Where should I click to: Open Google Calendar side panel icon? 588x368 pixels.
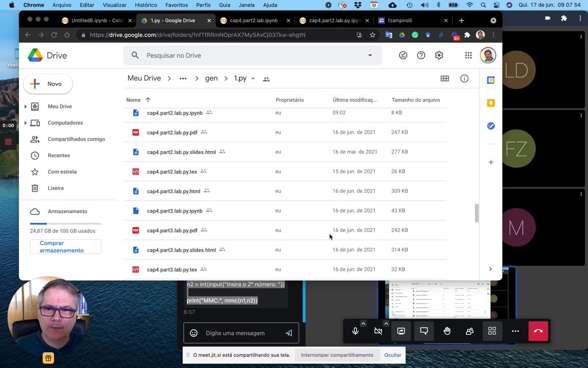(x=491, y=80)
